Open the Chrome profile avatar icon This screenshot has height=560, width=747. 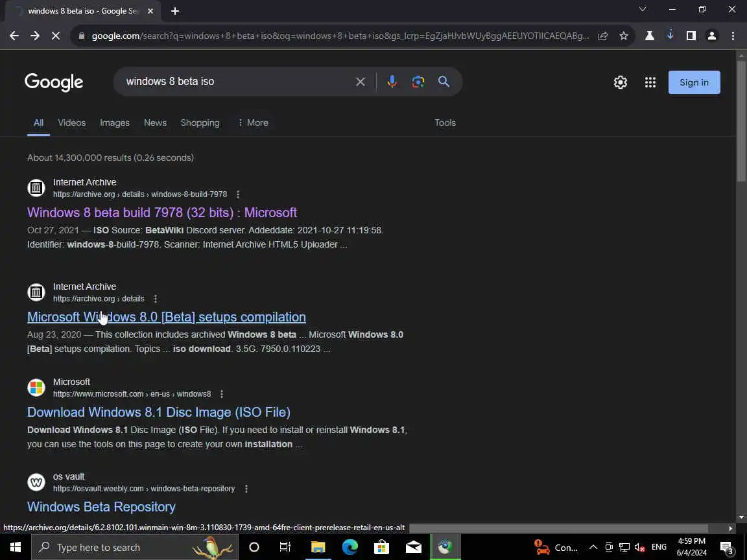[x=712, y=36]
